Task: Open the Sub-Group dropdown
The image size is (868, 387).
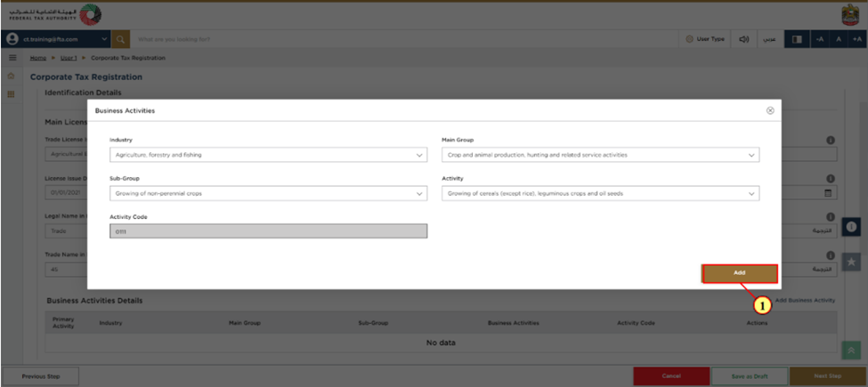Action: [268, 193]
